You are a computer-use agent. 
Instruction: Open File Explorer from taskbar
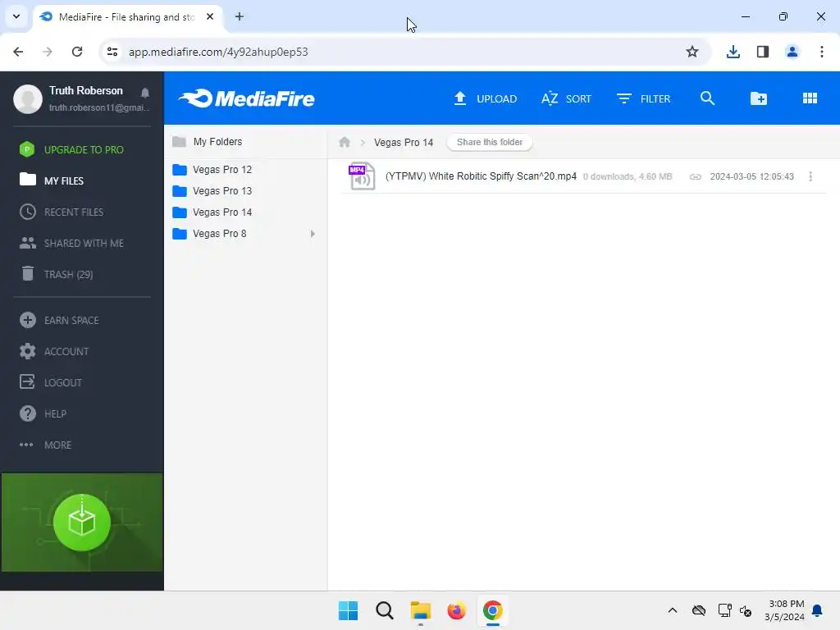pos(421,610)
